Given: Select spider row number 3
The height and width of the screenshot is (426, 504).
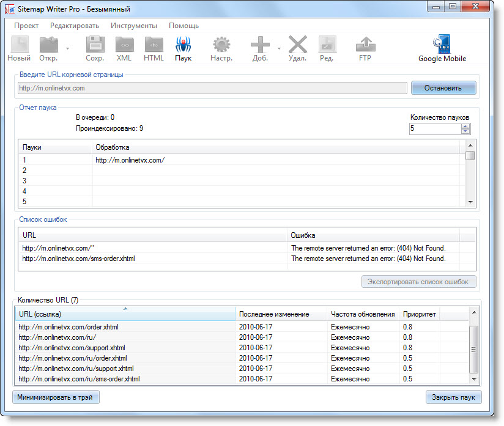Looking at the screenshot, I should click(x=241, y=181).
